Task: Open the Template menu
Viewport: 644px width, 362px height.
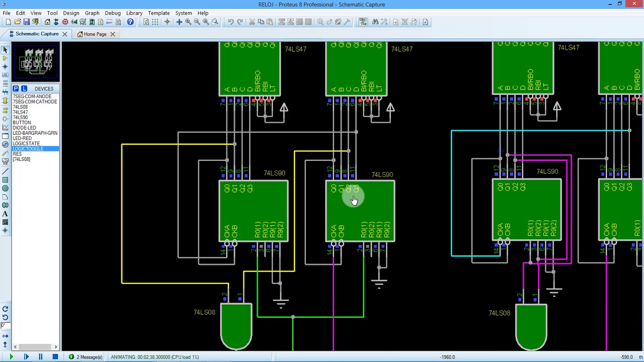Action: pyautogui.click(x=158, y=13)
